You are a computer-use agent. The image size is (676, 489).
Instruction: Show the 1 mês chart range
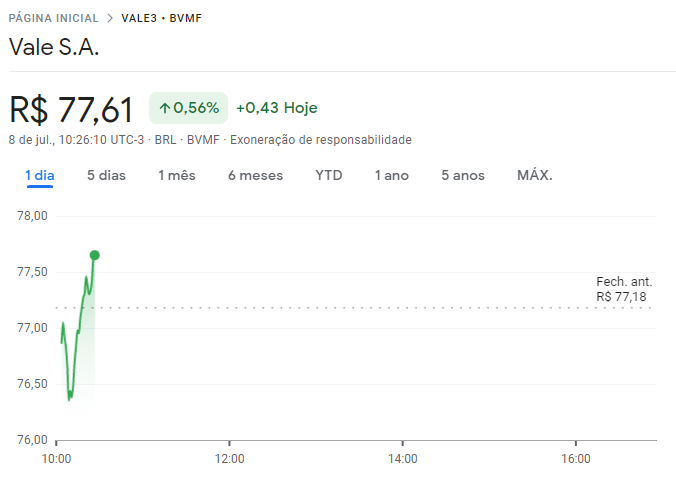tap(176, 175)
